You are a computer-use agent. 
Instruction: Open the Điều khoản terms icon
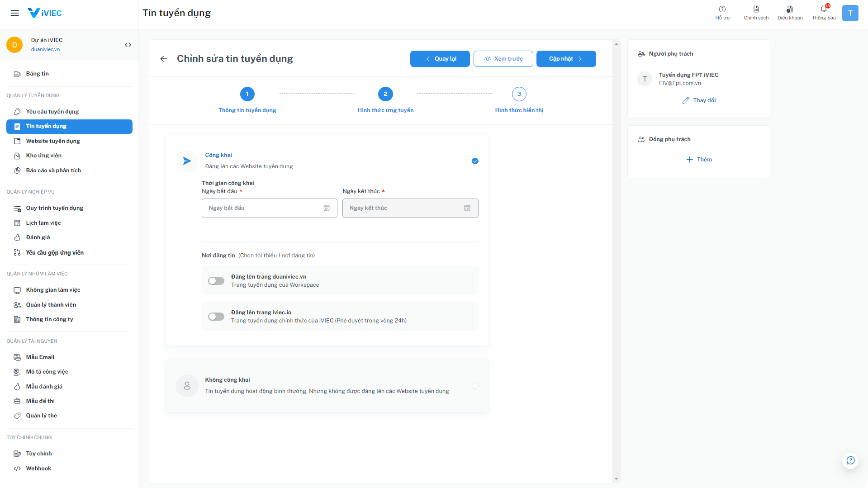tap(790, 9)
